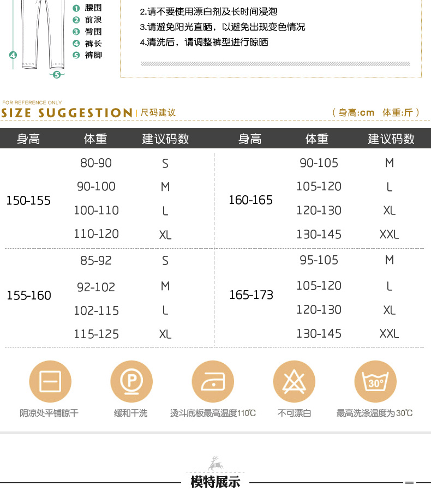This screenshot has height=504, width=431.
Task: Click the number 3 bullet beside 臀围
Action: (x=76, y=32)
